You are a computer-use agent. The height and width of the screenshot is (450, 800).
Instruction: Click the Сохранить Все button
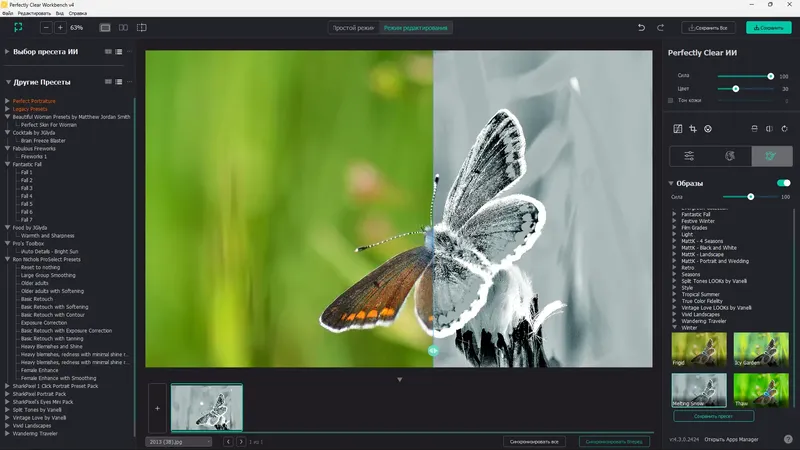click(708, 28)
